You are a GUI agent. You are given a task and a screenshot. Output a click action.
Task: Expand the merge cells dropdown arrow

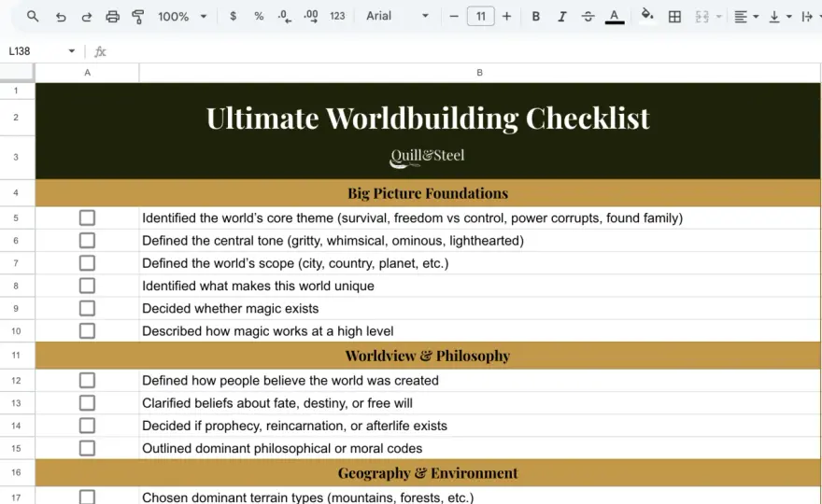(718, 17)
